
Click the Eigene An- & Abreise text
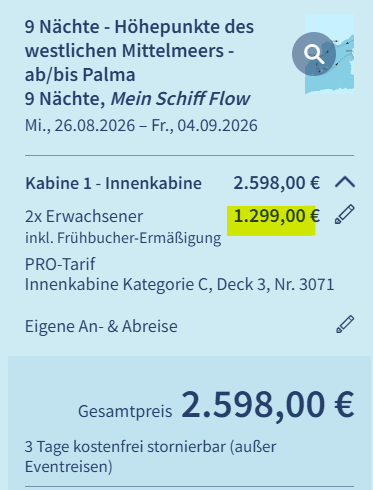[101, 326]
